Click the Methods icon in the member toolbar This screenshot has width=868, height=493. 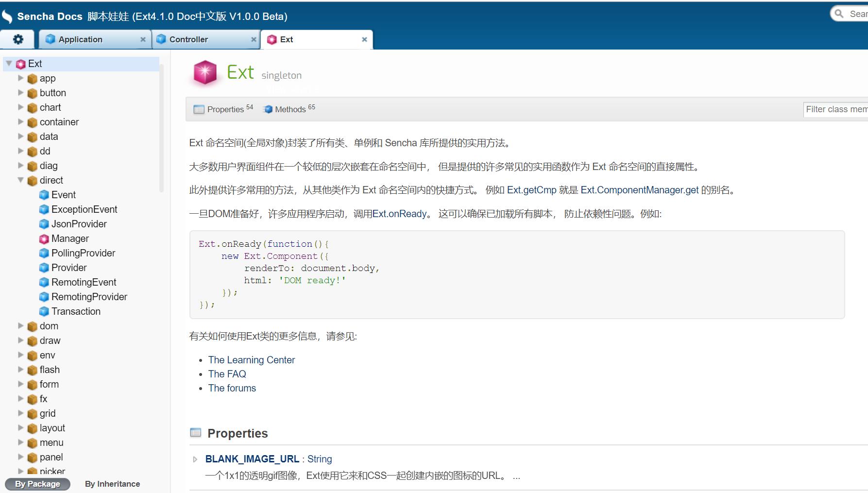tap(268, 109)
